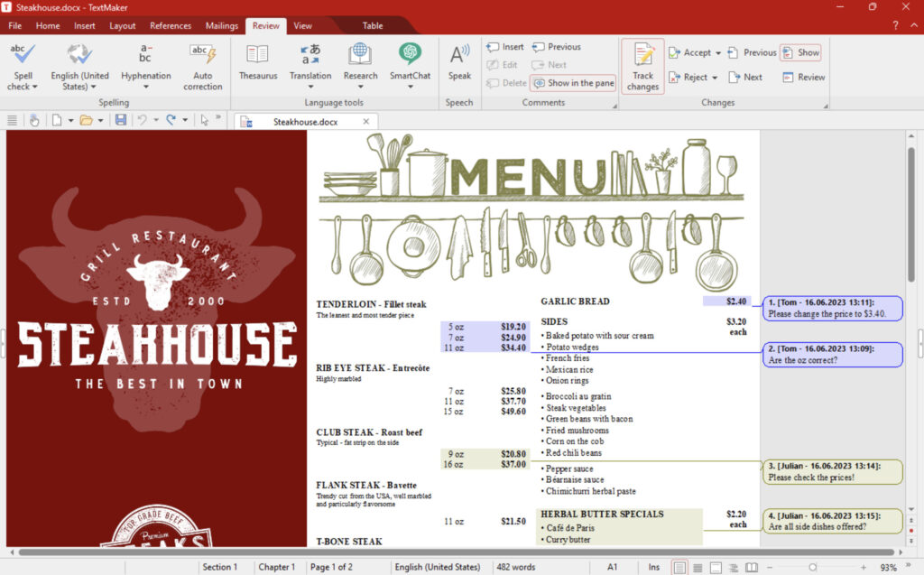Go to Next change in Changes group
The image size is (924, 575).
tap(744, 78)
